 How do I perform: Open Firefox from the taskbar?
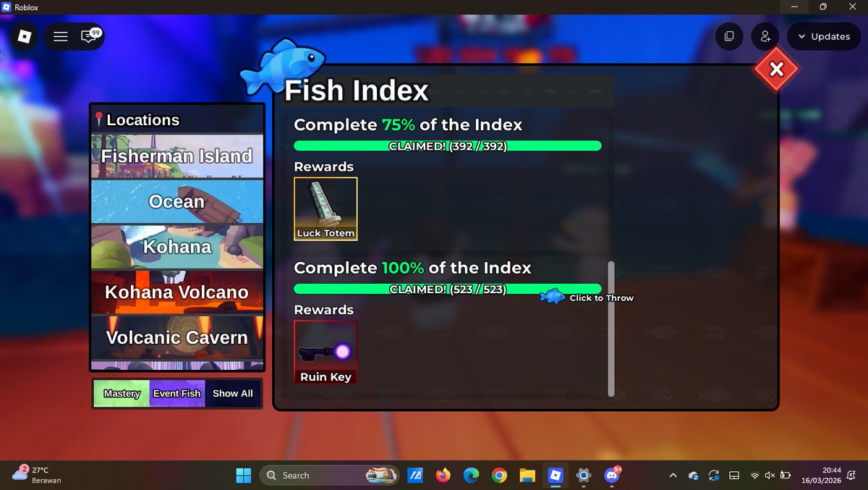click(443, 476)
